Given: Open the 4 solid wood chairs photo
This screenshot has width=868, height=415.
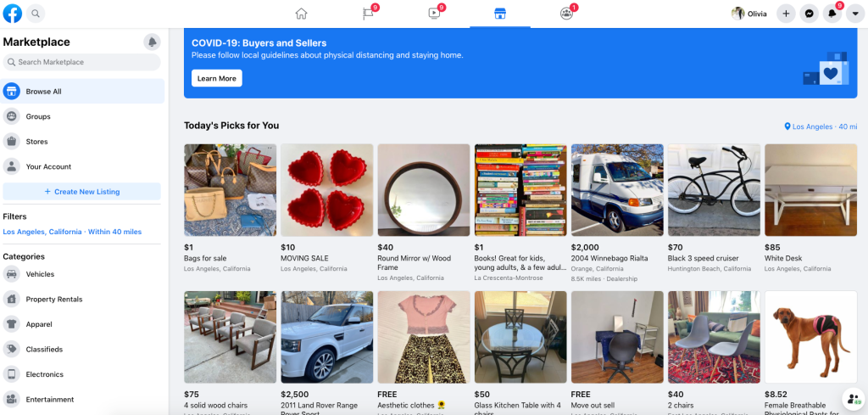Looking at the screenshot, I should point(231,337).
